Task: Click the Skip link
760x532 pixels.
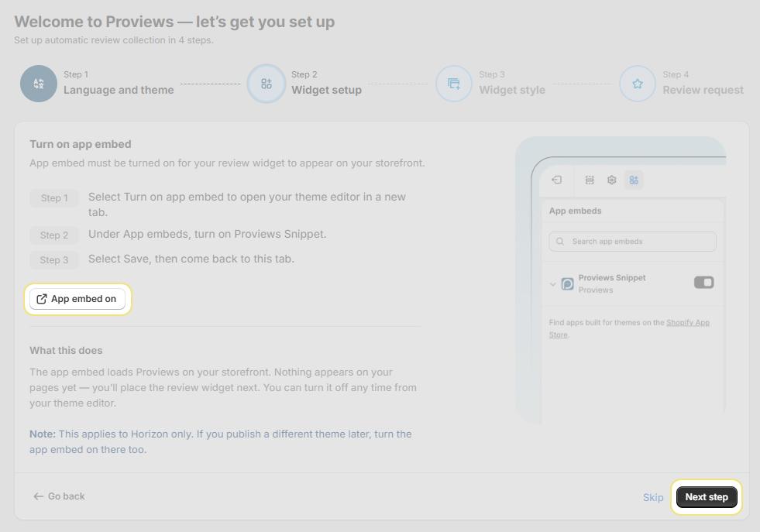Action: click(x=653, y=498)
